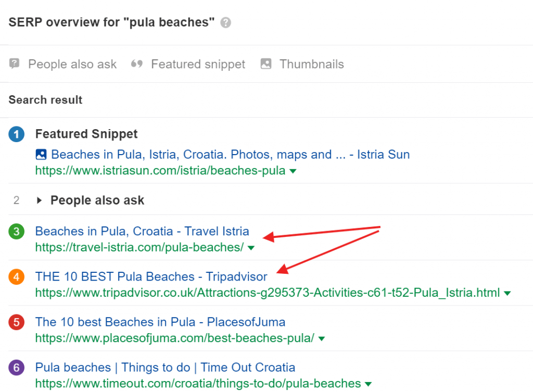Image resolution: width=533 pixels, height=392 pixels.
Task: Open dropdown next to travel-istria.com URL
Action: click(x=251, y=248)
